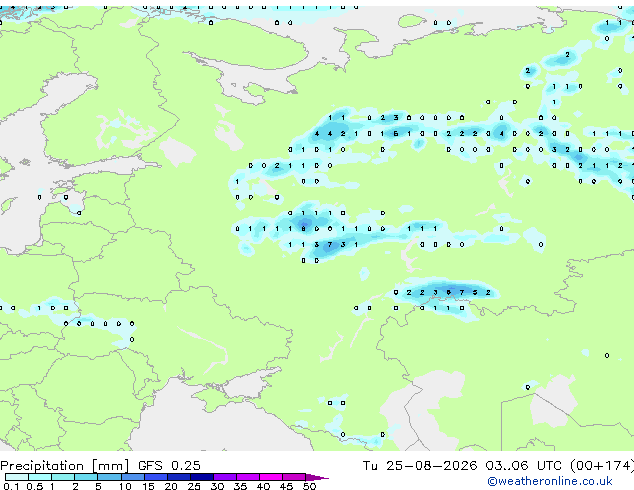634x490 pixels.
Task: Click the 45–50 mm legend swatch
Action: pyautogui.click(x=294, y=477)
